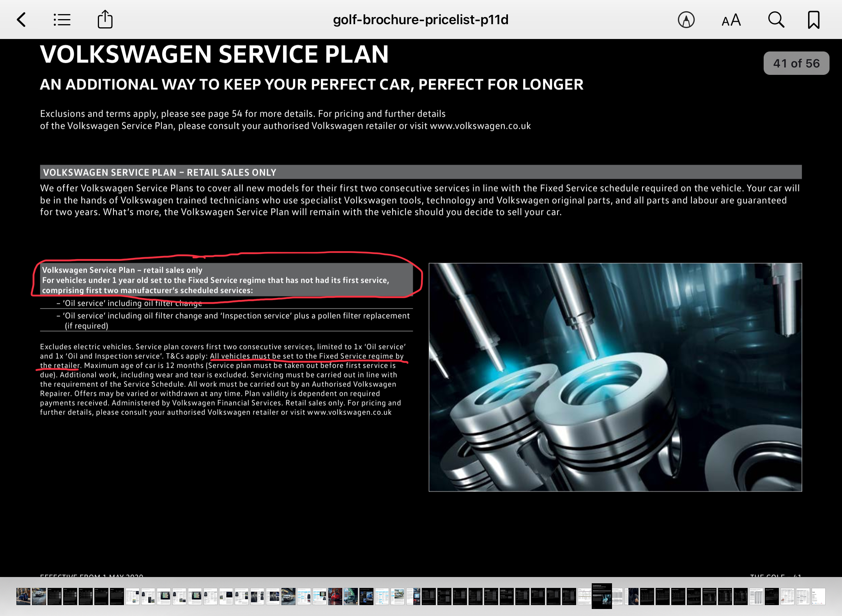842x616 pixels.
Task: Open the second page thumbnail
Action: click(39, 597)
